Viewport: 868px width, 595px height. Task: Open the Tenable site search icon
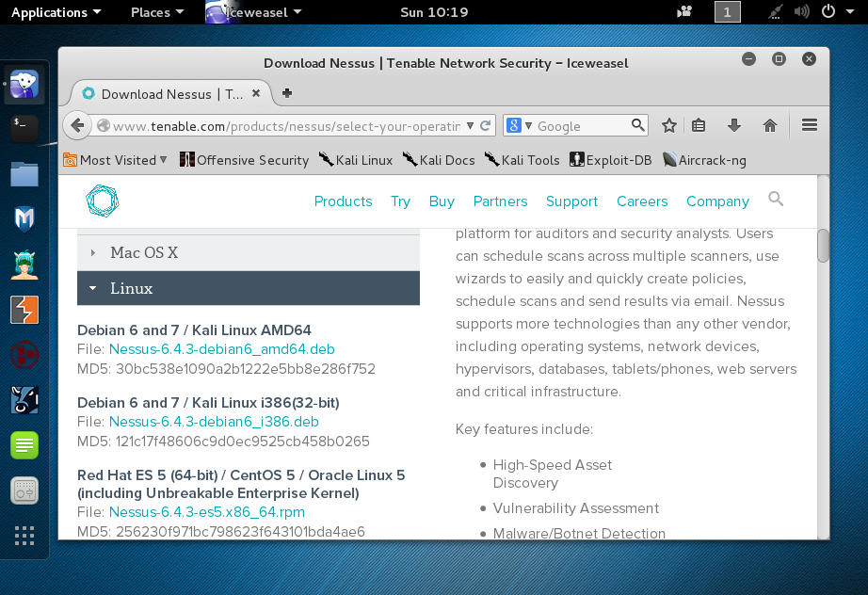pyautogui.click(x=776, y=199)
